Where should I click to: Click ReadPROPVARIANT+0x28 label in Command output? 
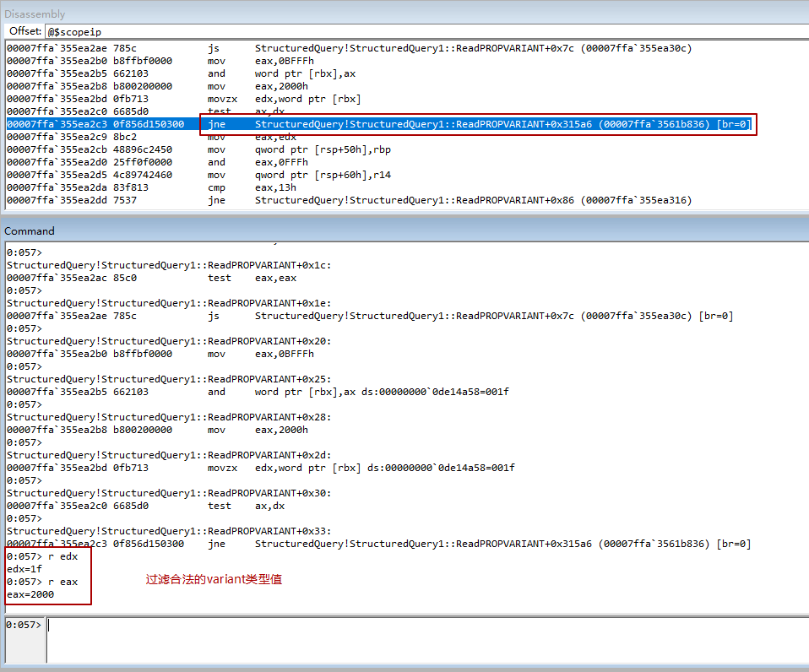(x=169, y=417)
